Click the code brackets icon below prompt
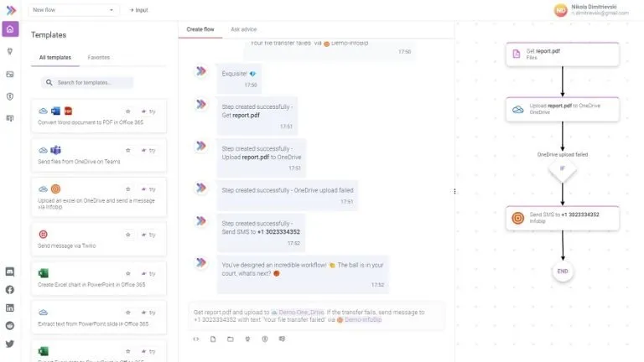The height and width of the screenshot is (362, 644). click(x=196, y=339)
